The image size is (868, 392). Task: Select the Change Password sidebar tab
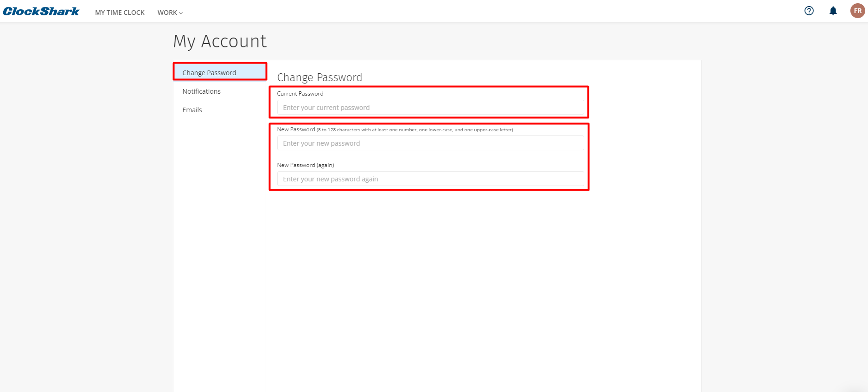pyautogui.click(x=220, y=72)
